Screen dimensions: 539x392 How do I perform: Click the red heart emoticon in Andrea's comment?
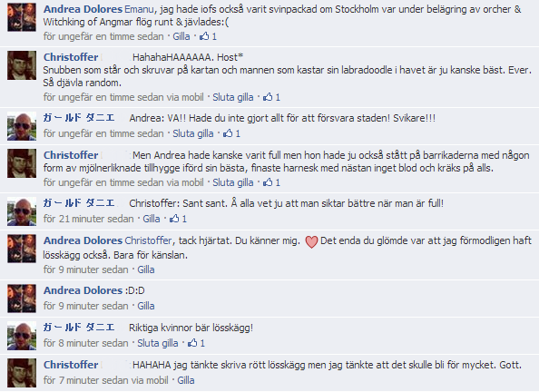click(x=311, y=241)
